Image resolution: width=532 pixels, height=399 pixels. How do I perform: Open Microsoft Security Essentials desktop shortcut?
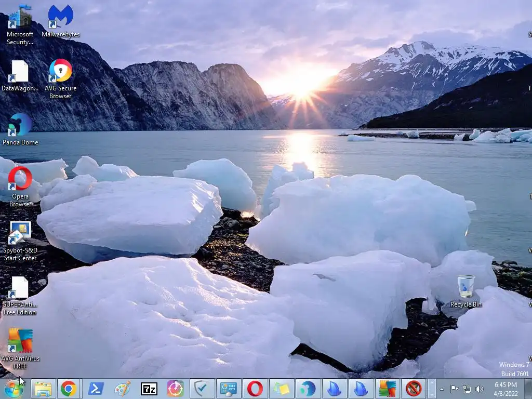coord(20,24)
